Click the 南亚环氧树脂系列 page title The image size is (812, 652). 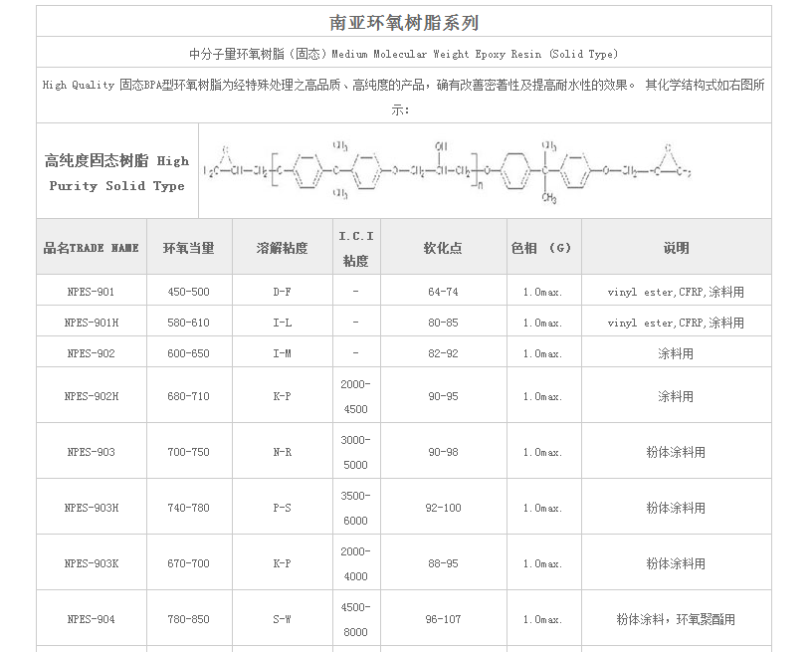point(403,22)
